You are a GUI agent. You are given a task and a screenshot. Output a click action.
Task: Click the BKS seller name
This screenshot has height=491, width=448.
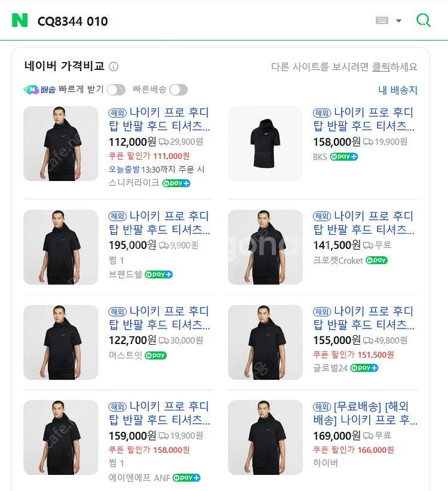click(x=320, y=157)
